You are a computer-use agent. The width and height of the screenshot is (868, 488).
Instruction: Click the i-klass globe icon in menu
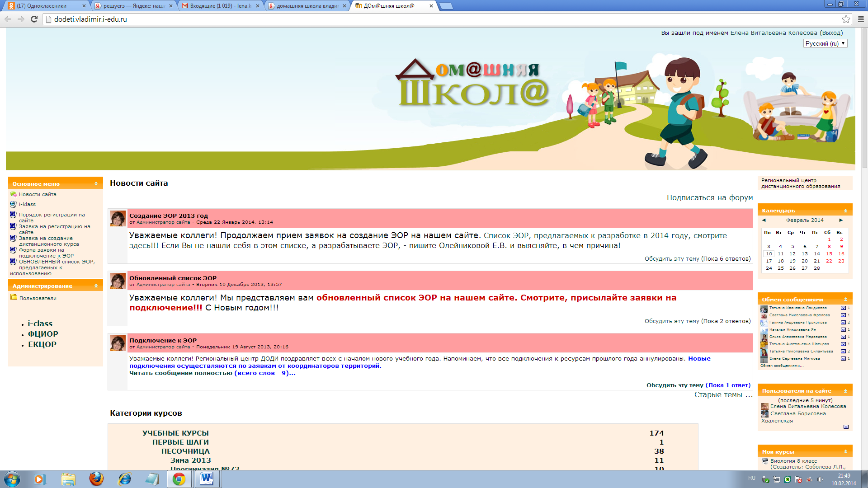(13, 204)
